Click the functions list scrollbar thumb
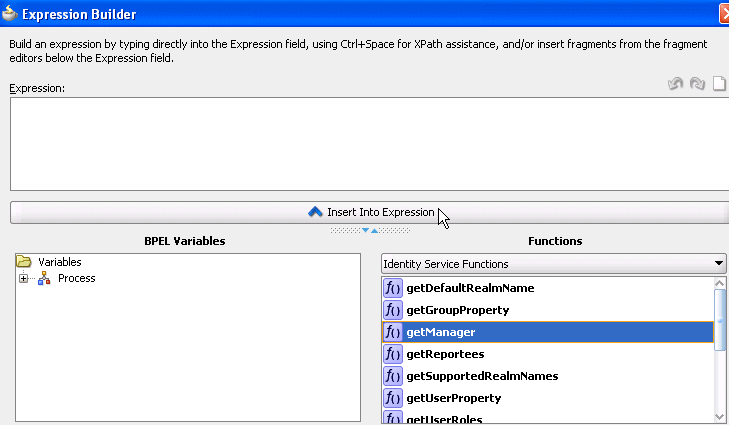 tap(720, 320)
